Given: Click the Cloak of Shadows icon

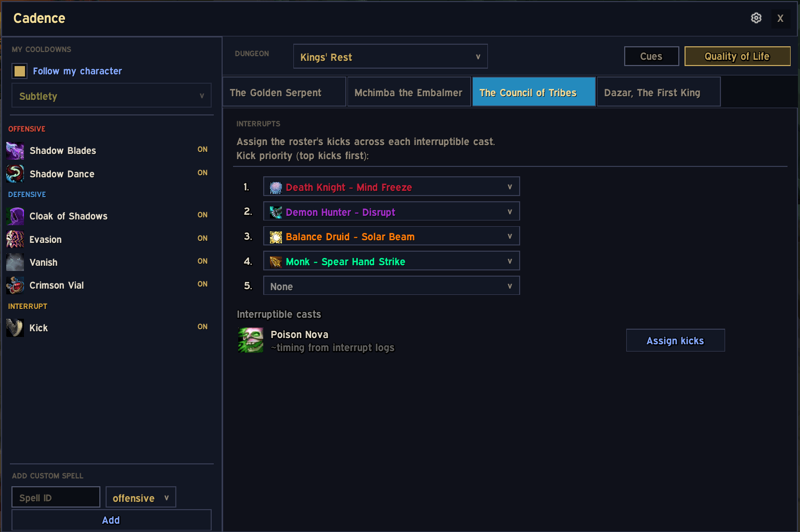Looking at the screenshot, I should 15,216.
